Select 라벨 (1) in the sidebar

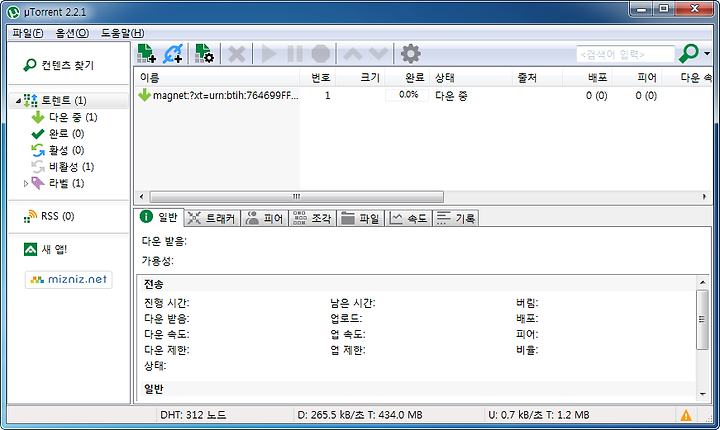[58, 183]
